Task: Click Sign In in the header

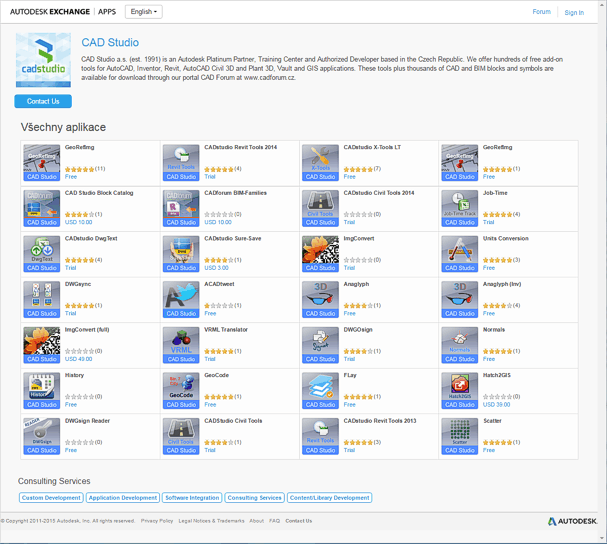Action: coord(574,13)
